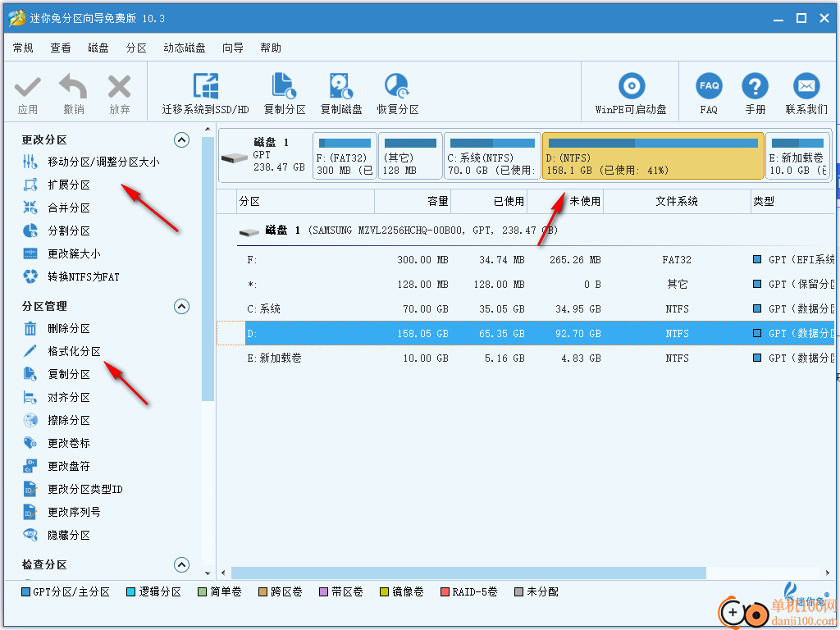The height and width of the screenshot is (630, 840).
Task: Click Contact Us (联系我们) mail icon
Action: [x=806, y=85]
